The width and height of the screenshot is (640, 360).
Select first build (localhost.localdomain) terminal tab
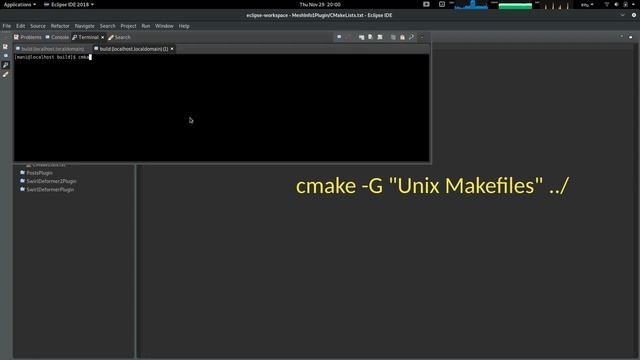coord(50,49)
